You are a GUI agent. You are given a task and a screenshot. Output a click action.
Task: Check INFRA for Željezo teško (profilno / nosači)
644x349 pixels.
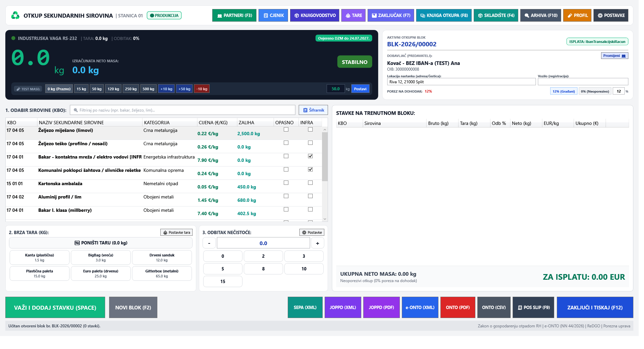(310, 143)
